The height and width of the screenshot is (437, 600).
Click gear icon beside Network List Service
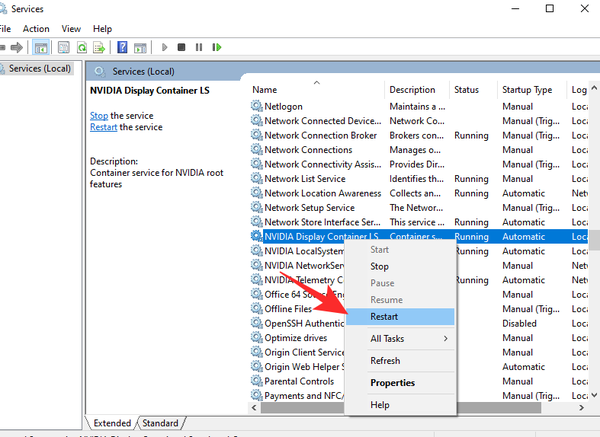coord(256,178)
